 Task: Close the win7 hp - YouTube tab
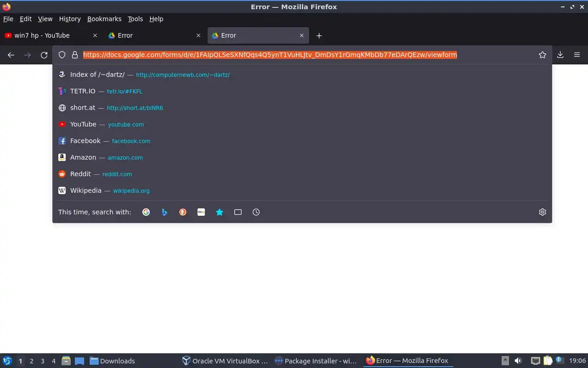point(95,35)
